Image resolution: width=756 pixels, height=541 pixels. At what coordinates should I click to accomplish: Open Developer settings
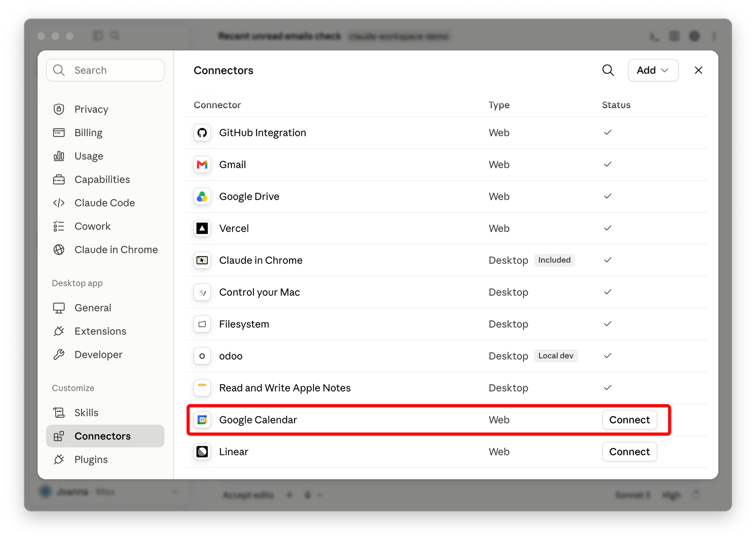(x=105, y=355)
